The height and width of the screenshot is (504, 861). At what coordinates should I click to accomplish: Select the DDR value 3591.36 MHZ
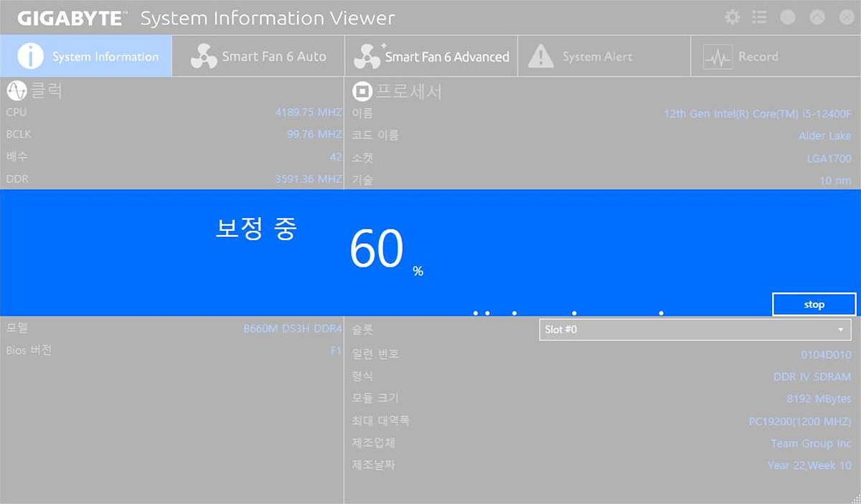pos(309,179)
